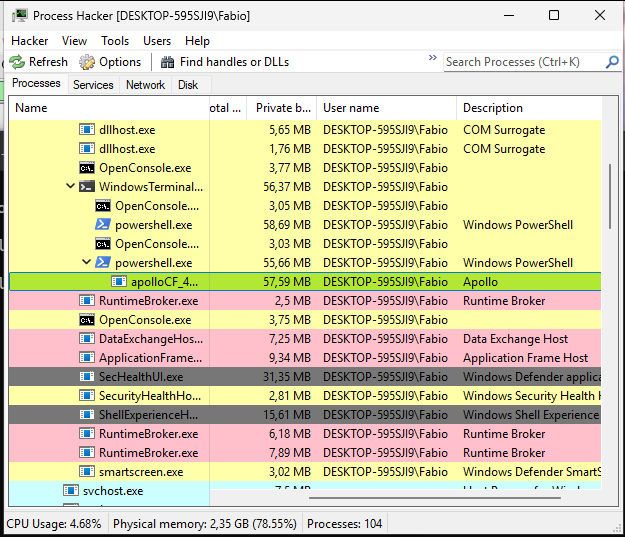625x537 pixels.
Task: Select the apolloCF_4... process name
Action: click(x=165, y=282)
